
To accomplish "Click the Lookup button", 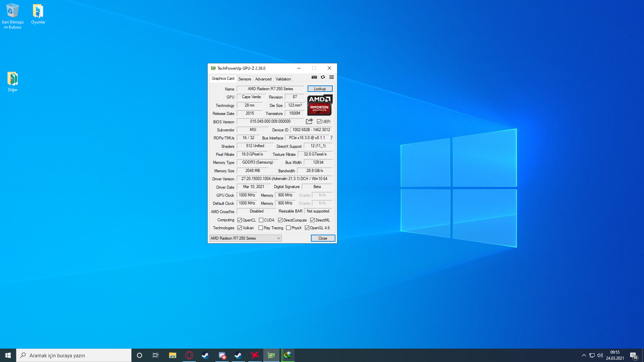I will (320, 89).
